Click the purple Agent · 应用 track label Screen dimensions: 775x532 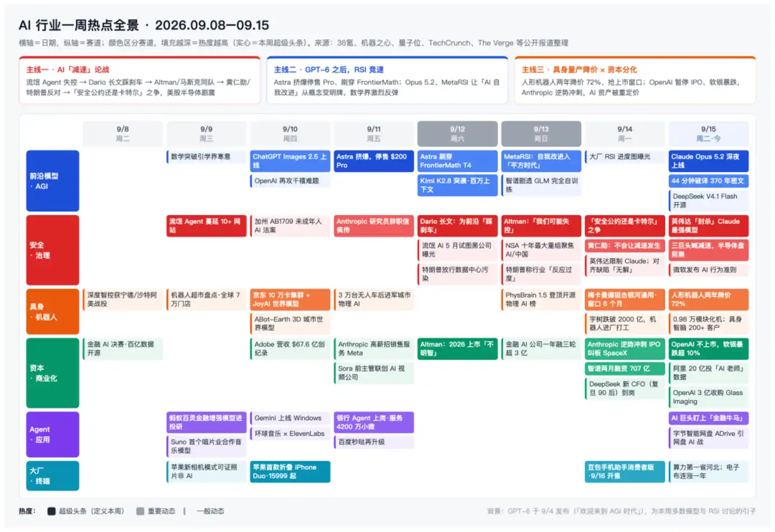[x=53, y=434]
